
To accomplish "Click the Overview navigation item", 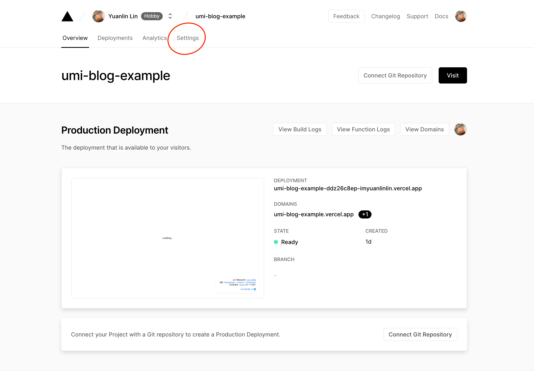I will 75,38.
